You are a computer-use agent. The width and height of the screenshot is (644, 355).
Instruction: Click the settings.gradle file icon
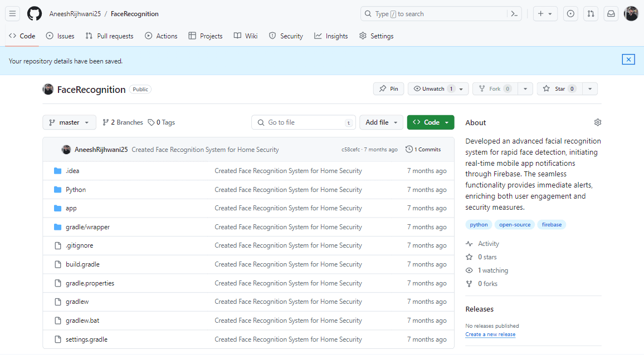[x=58, y=339]
